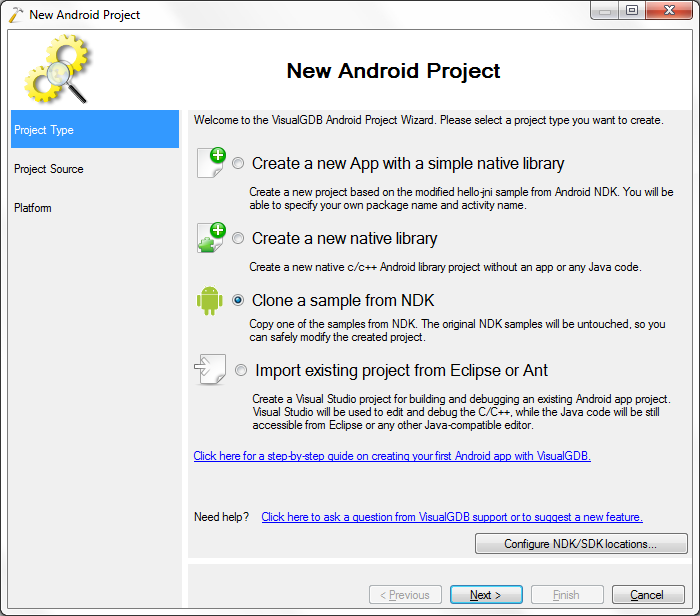Click the gears and magnifier wizard logo
The image size is (700, 616).
[58, 69]
